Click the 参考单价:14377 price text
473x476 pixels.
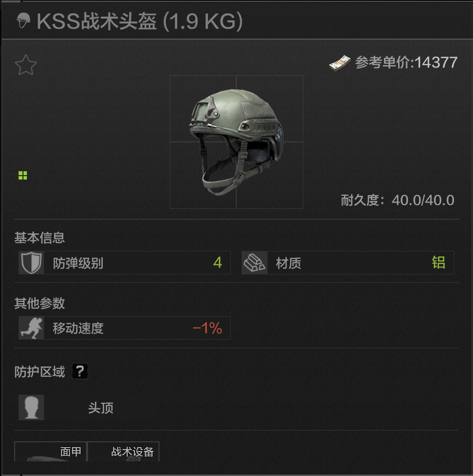coord(406,63)
